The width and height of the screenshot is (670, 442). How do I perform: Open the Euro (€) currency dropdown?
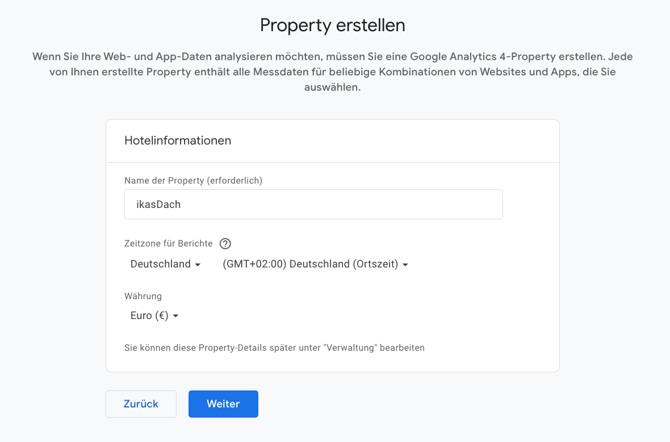coord(154,315)
